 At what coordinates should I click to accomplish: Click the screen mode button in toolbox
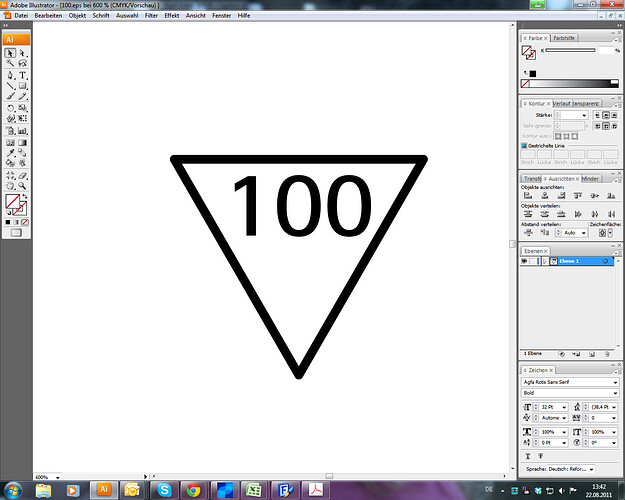(x=16, y=233)
